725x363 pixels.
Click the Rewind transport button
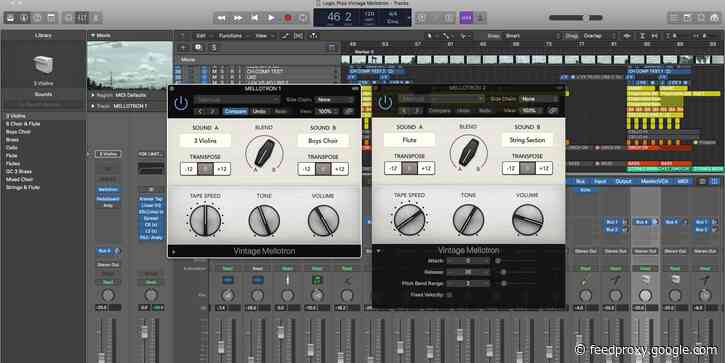221,18
